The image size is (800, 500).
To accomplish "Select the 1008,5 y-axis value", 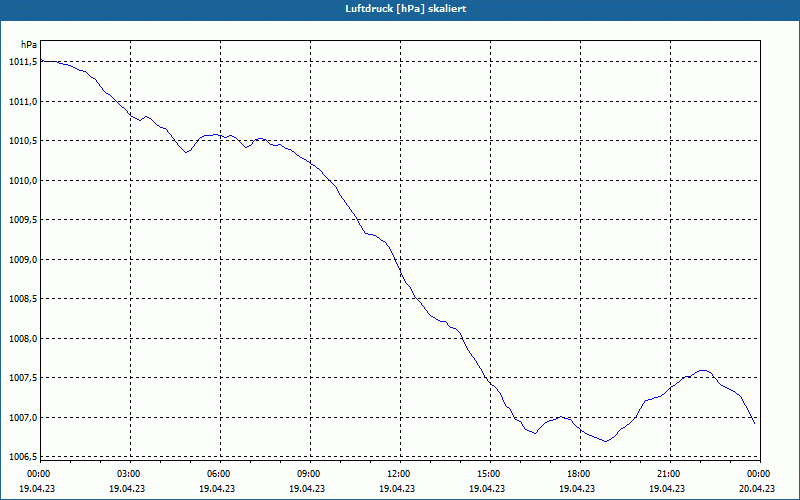I will coord(23,299).
